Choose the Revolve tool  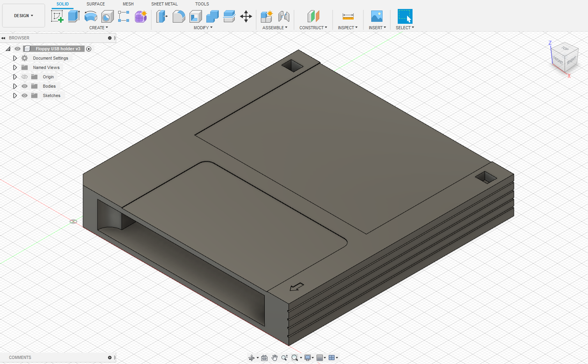pos(91,16)
